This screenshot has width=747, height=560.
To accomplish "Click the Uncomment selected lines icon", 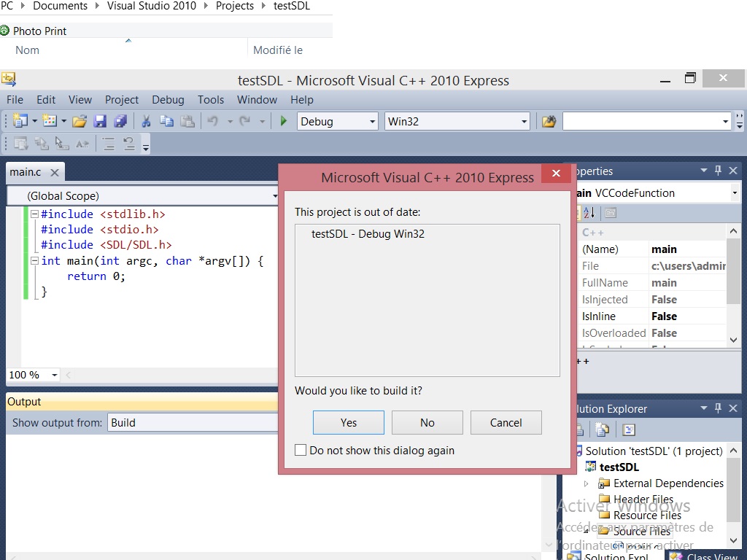I will (x=129, y=144).
